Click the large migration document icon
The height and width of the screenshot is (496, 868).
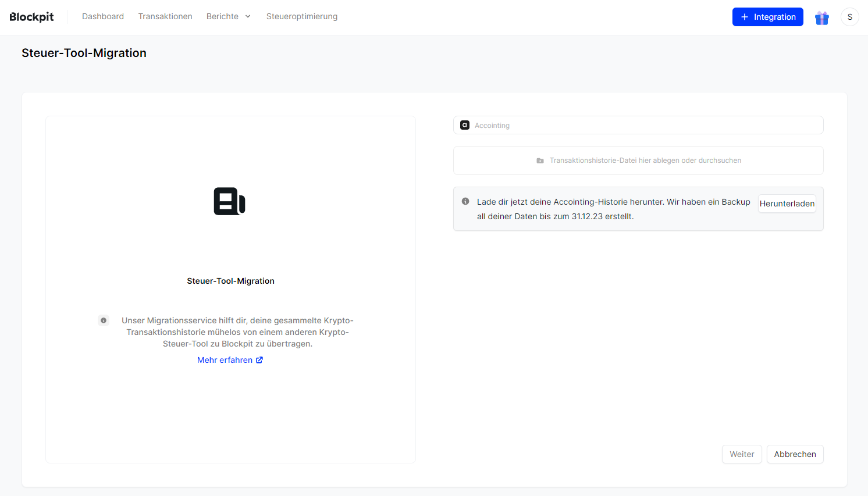coord(230,201)
